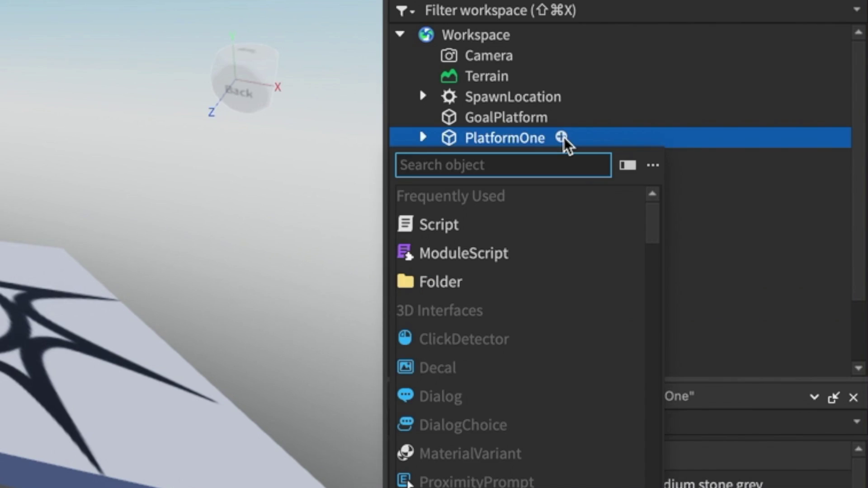
Task: Pop out the properties panel
Action: 833,398
